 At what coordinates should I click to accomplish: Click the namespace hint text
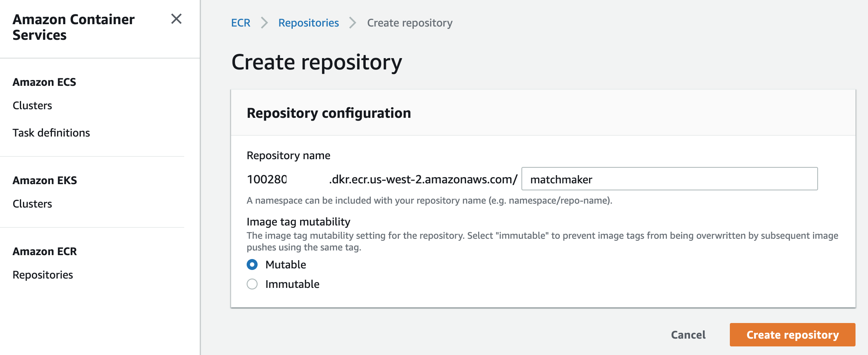point(429,201)
